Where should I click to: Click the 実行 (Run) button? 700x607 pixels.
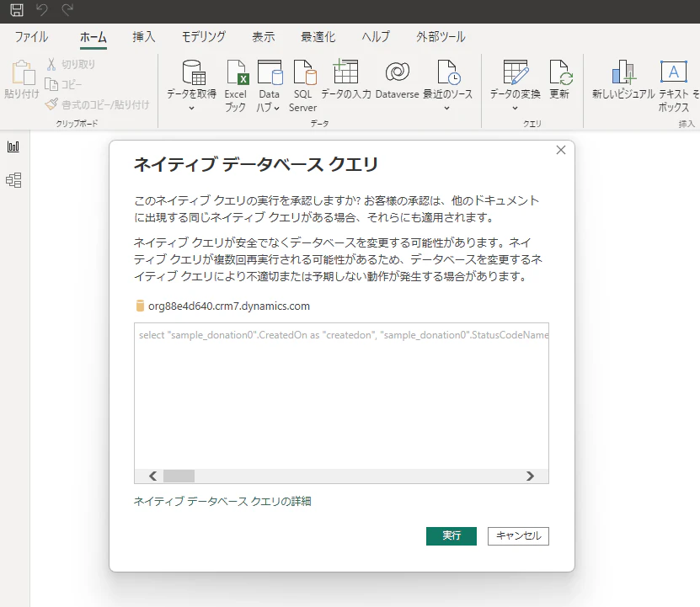click(452, 536)
